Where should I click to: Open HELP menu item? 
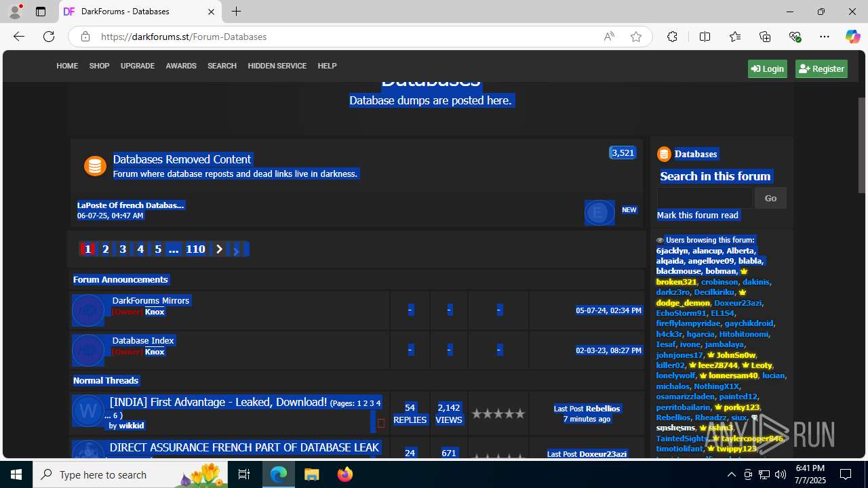[x=327, y=66]
